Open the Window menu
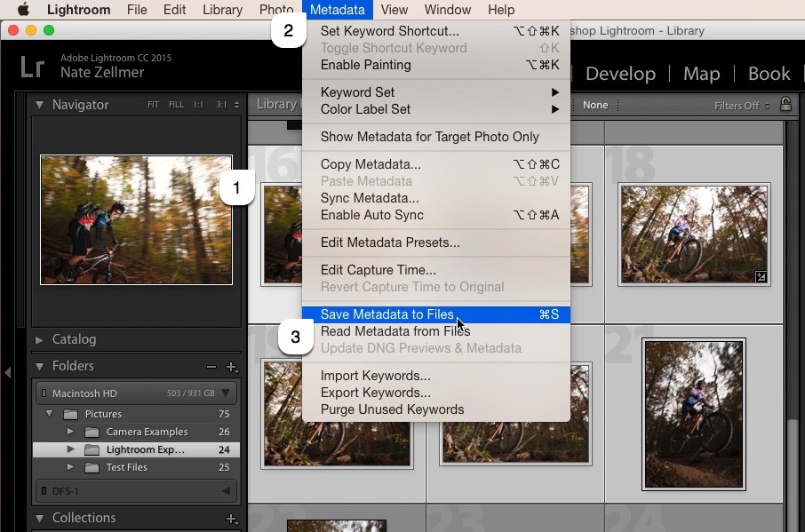Screen dimensions: 805x532 point(448,10)
